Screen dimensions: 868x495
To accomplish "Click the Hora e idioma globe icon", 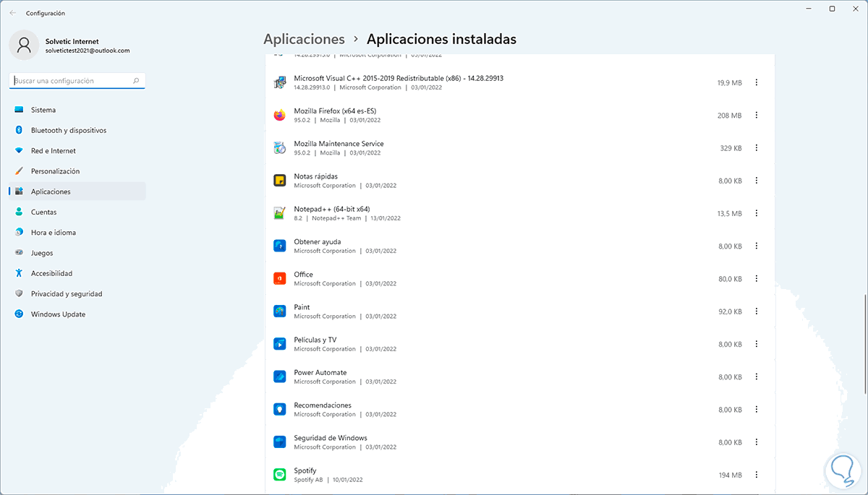I will tap(19, 233).
